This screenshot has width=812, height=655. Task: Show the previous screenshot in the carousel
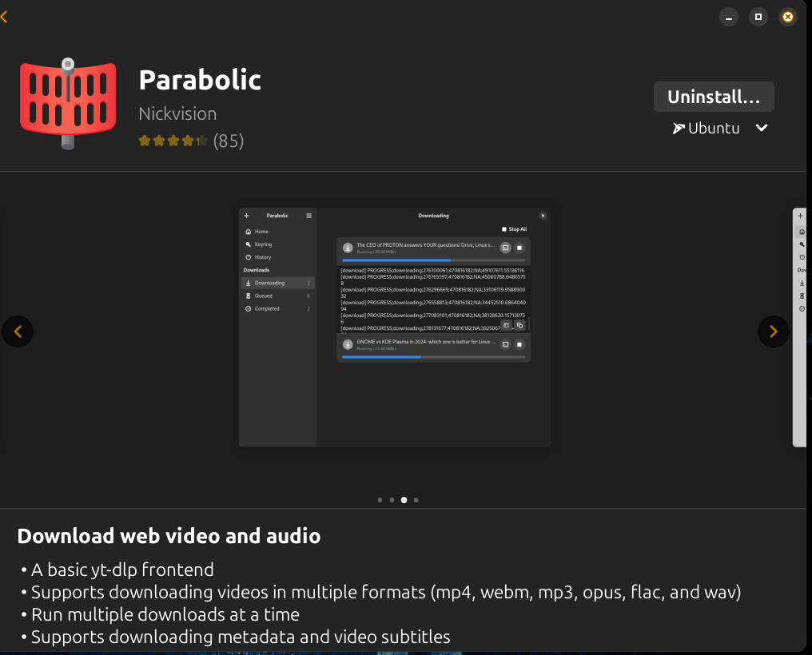18,331
